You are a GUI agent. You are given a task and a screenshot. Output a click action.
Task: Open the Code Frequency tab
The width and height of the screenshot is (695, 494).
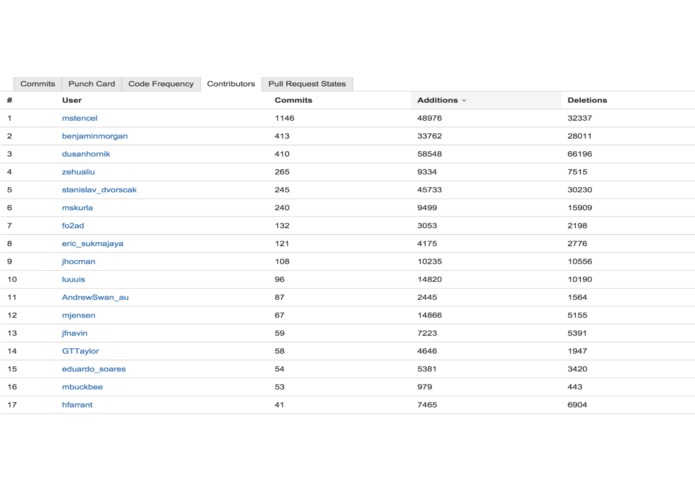pyautogui.click(x=161, y=84)
